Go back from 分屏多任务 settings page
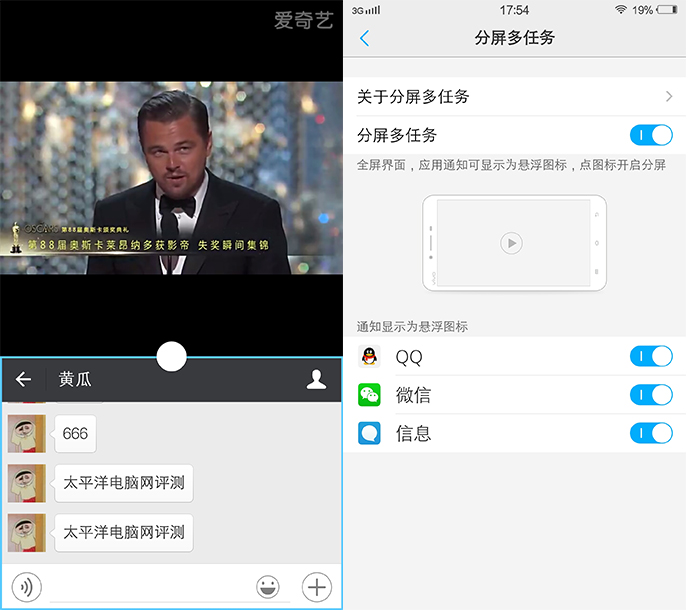The width and height of the screenshot is (700, 610). coord(364,38)
